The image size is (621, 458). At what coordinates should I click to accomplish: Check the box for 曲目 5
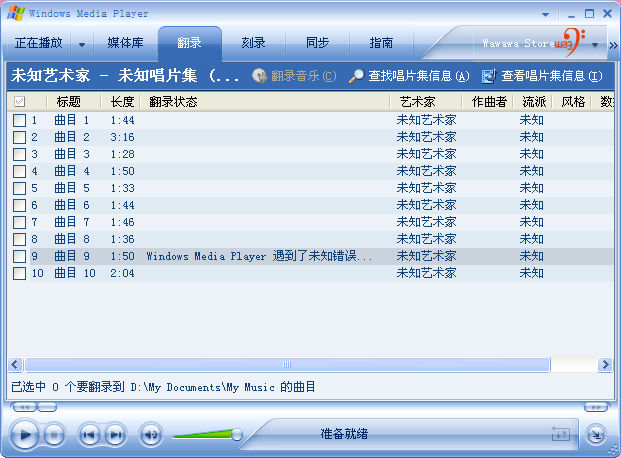[x=19, y=188]
